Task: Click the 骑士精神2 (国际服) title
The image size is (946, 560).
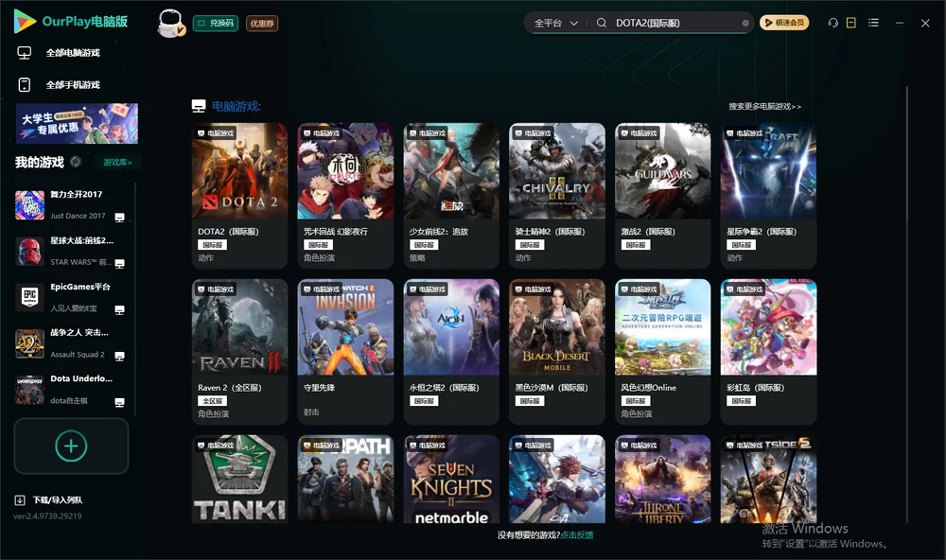Action: (x=551, y=232)
